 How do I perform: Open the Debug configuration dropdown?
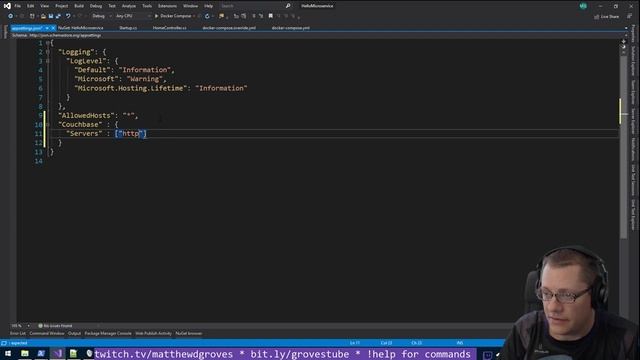[101, 16]
